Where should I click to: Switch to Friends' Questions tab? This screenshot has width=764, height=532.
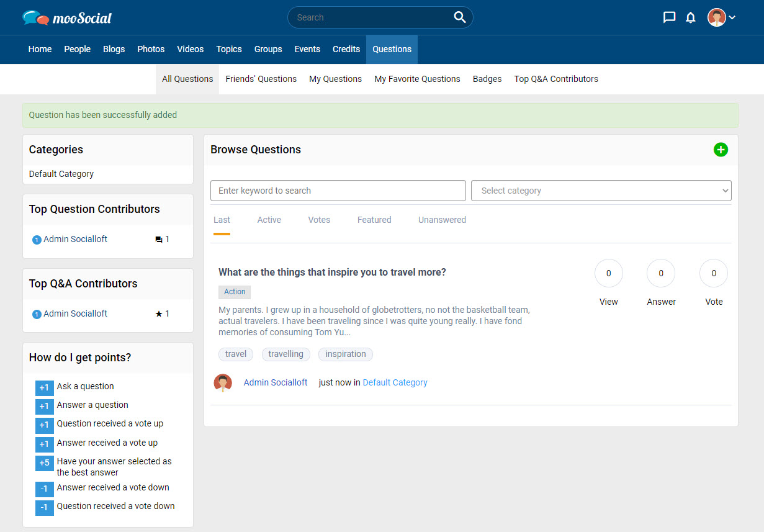click(261, 79)
